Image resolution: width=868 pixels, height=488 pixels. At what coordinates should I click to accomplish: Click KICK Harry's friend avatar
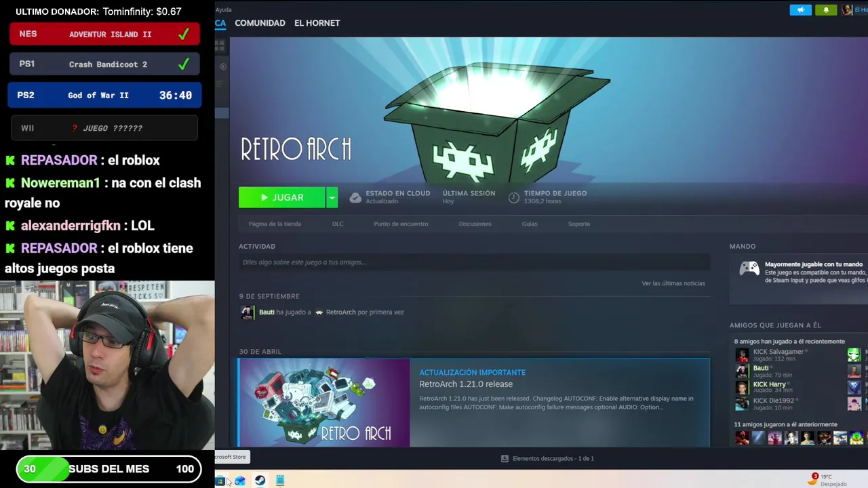[743, 387]
